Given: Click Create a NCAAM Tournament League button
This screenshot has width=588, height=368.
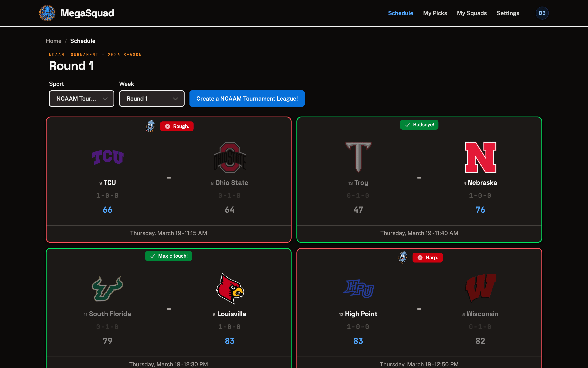Looking at the screenshot, I should [x=247, y=99].
